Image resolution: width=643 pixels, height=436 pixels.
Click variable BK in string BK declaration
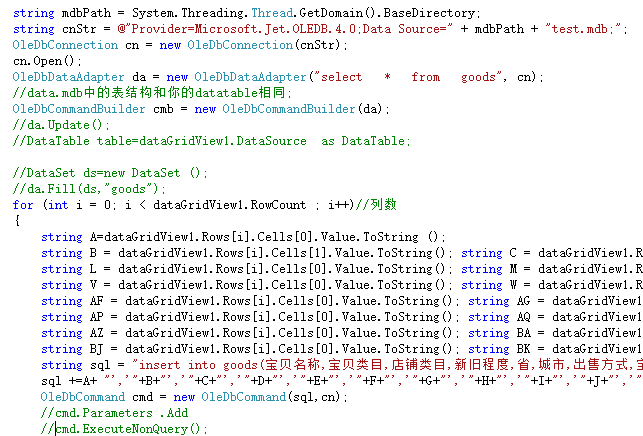pyautogui.click(x=524, y=349)
